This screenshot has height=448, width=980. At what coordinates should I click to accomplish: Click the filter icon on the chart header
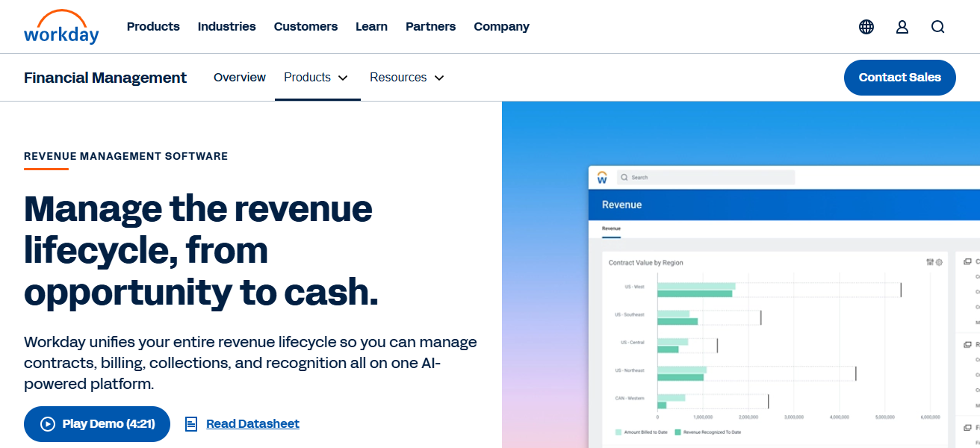[x=928, y=262]
